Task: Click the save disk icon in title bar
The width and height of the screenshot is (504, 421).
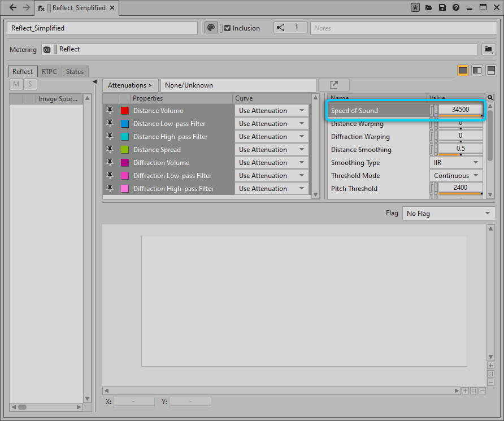Action: (x=442, y=8)
